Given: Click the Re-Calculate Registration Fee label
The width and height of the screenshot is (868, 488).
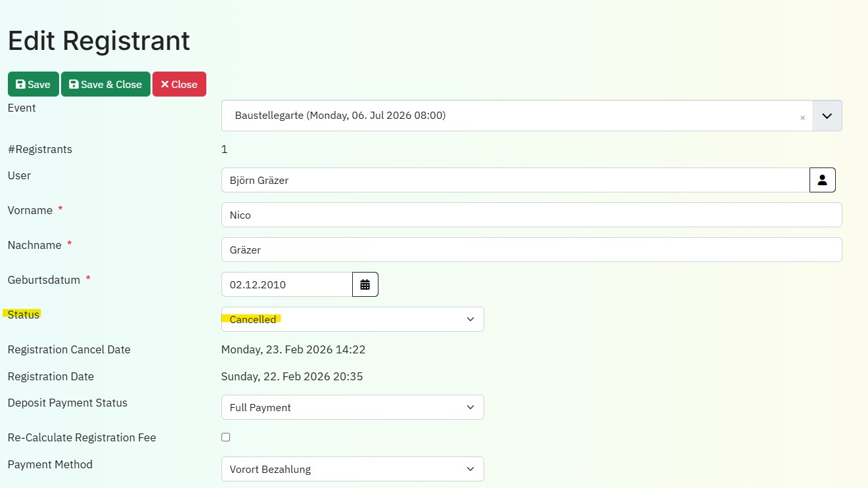Looking at the screenshot, I should pyautogui.click(x=82, y=437).
